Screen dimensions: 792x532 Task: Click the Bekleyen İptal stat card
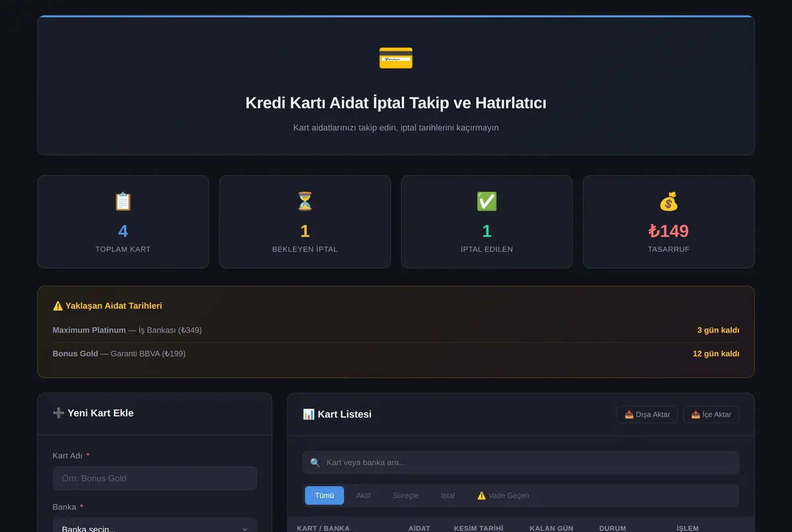[x=305, y=222]
